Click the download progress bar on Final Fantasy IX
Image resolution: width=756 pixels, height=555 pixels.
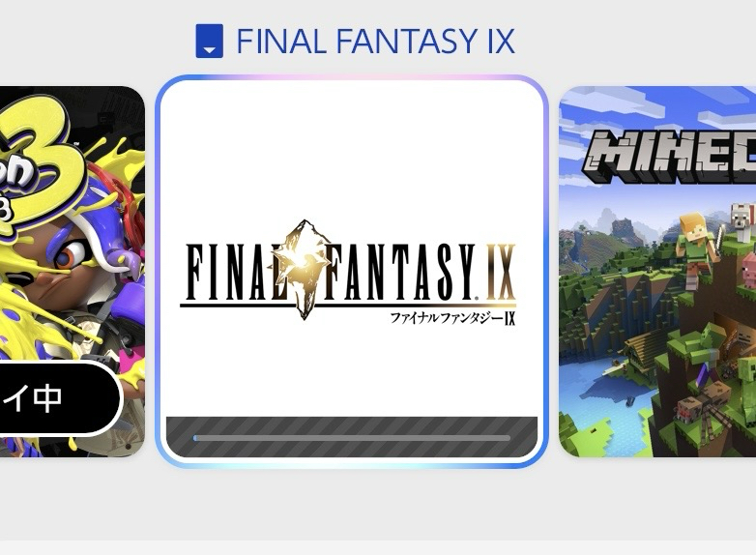pyautogui.click(x=352, y=438)
